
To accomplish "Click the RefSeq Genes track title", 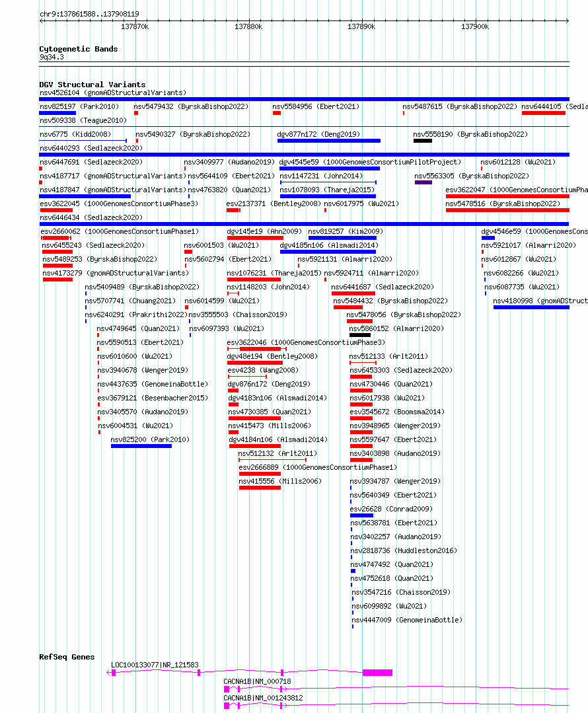I will pyautogui.click(x=67, y=657).
